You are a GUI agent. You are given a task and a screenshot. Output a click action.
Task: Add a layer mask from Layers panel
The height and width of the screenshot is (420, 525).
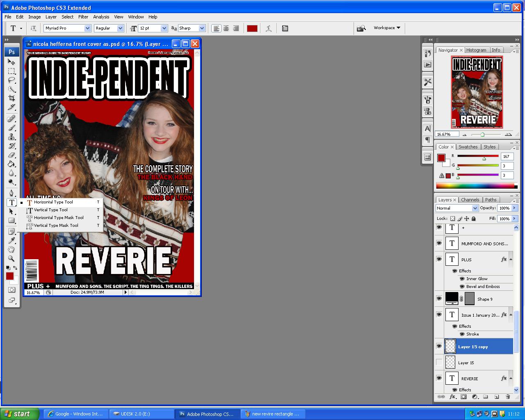pyautogui.click(x=463, y=397)
